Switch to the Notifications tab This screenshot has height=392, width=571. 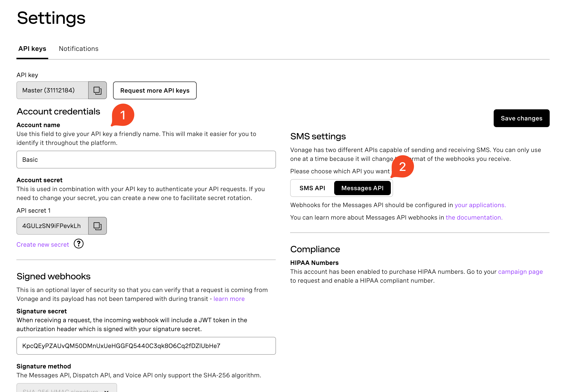point(78,49)
